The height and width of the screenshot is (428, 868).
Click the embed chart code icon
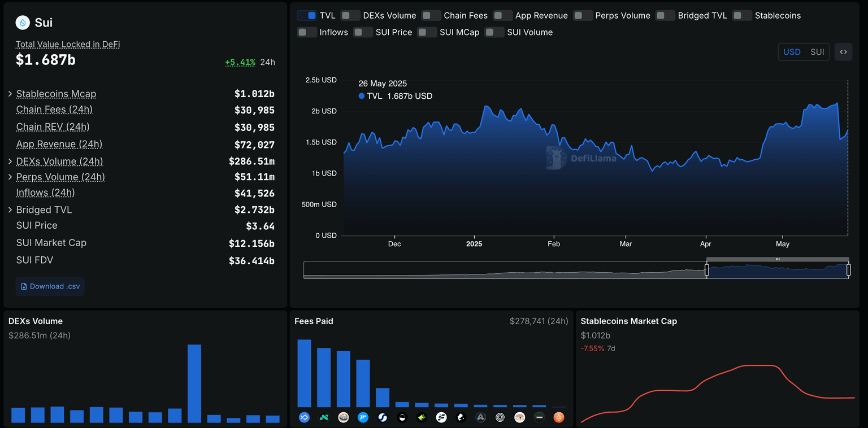coord(843,52)
